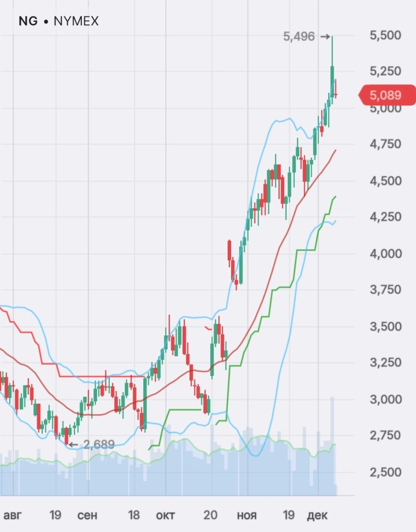
Task: Click the ноя month label on time axis
Action: (x=247, y=516)
